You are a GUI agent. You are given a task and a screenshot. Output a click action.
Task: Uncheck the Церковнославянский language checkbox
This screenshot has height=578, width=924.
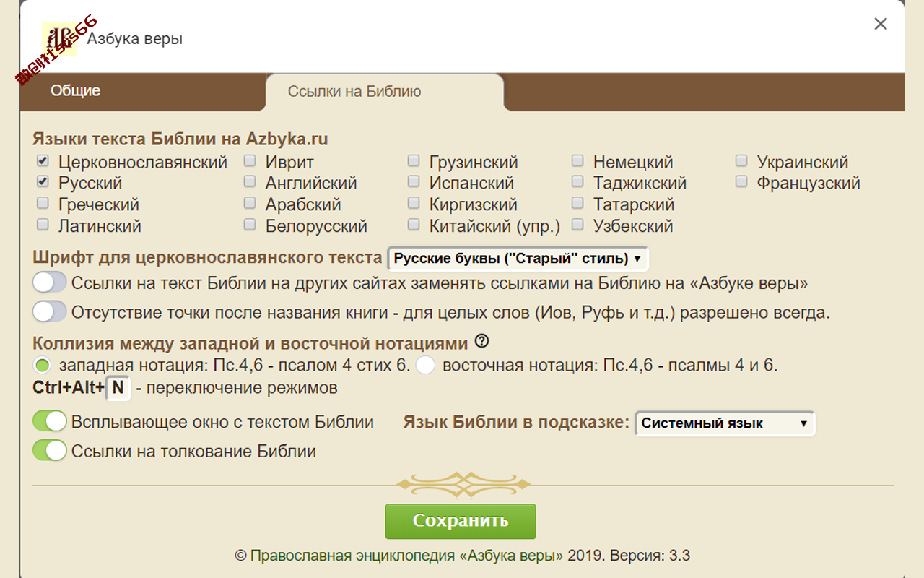pyautogui.click(x=43, y=160)
